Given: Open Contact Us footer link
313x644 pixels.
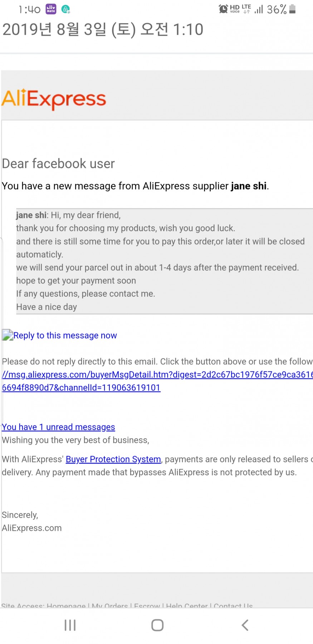Looking at the screenshot, I should 233,606.
